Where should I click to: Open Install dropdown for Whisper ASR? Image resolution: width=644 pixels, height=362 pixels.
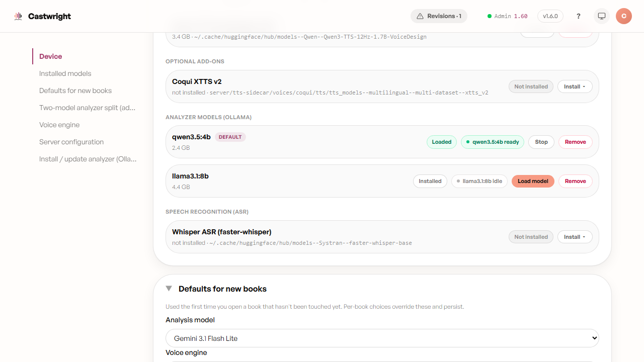(575, 237)
